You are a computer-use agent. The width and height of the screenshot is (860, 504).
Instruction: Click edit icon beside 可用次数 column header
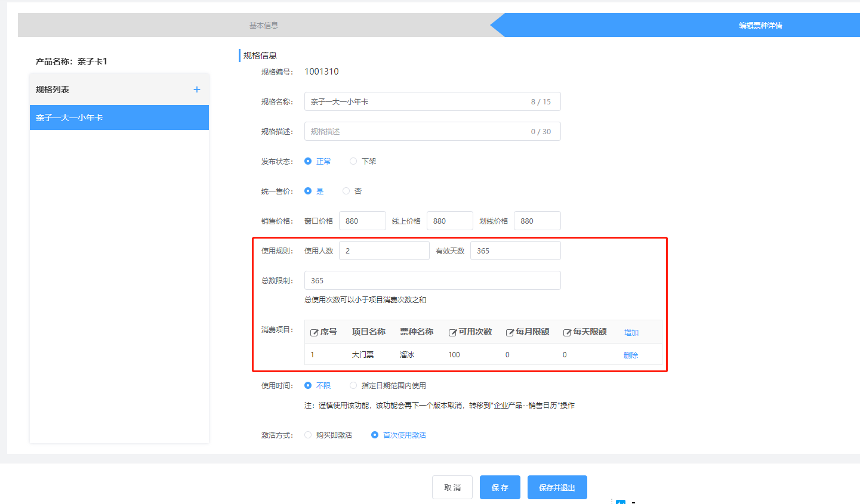pos(452,332)
